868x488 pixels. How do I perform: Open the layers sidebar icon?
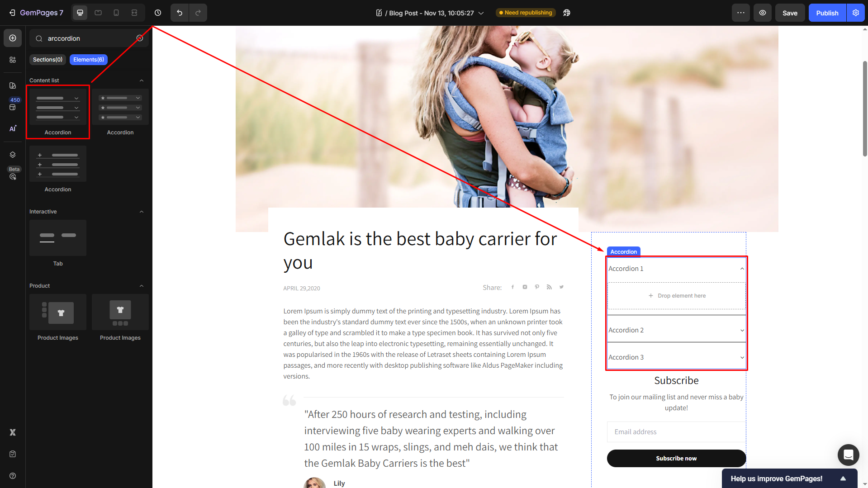point(13,155)
